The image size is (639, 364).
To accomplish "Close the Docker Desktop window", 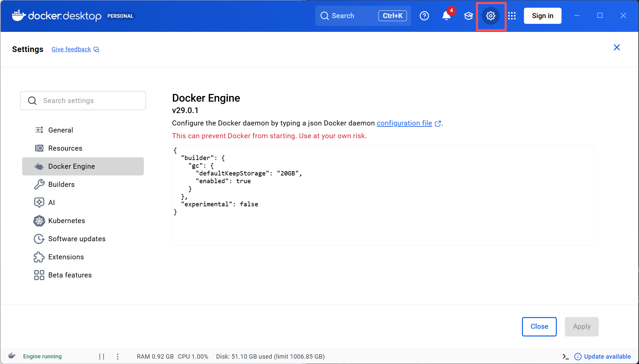I will [623, 16].
